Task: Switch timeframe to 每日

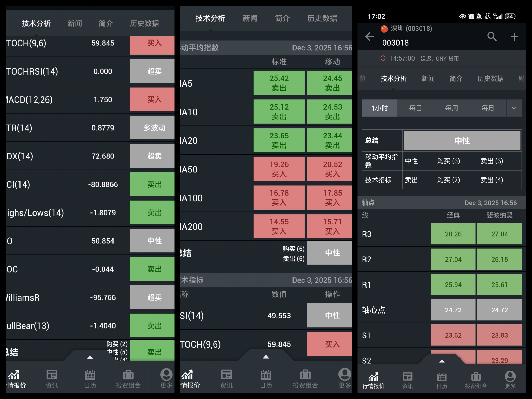Action: click(415, 108)
